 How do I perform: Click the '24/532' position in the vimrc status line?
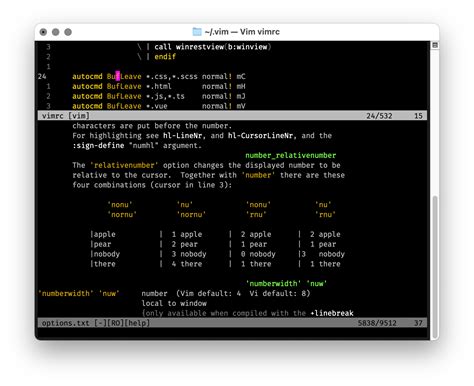[379, 116]
